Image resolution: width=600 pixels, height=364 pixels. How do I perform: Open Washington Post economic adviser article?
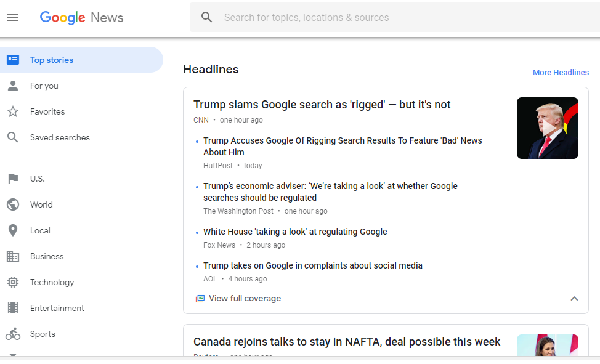(x=330, y=192)
